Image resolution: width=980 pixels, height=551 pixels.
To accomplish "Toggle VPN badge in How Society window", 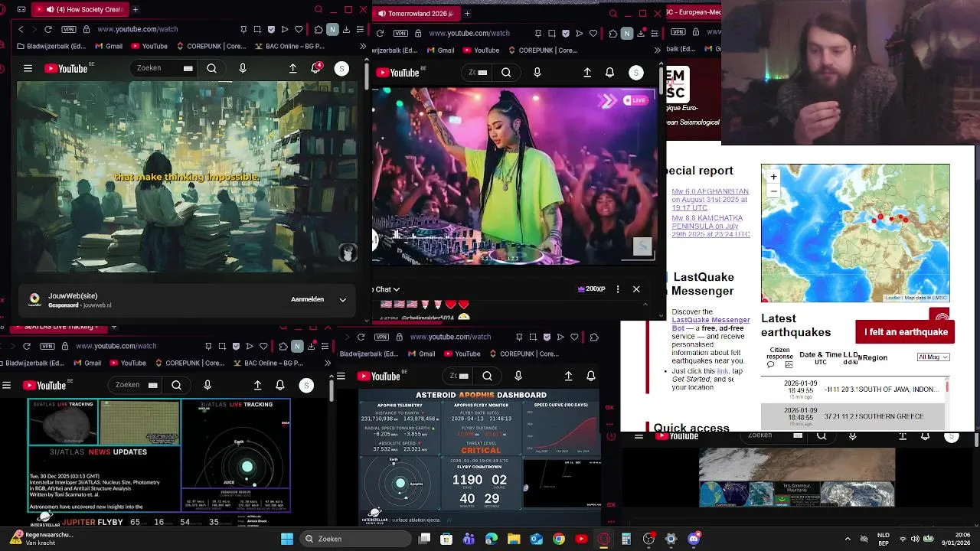I will (69, 29).
